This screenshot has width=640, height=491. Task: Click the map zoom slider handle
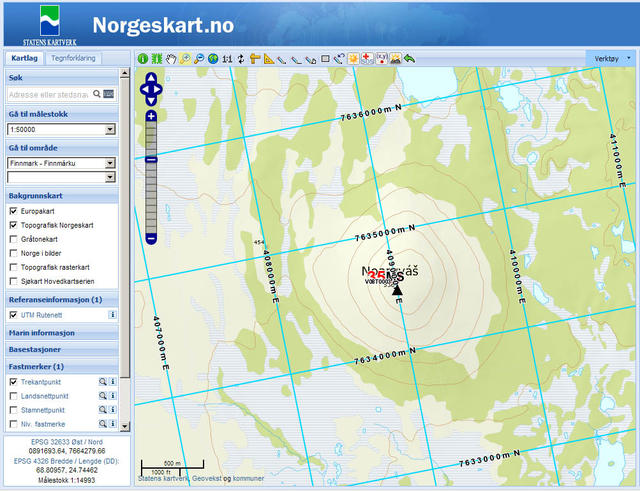151,159
